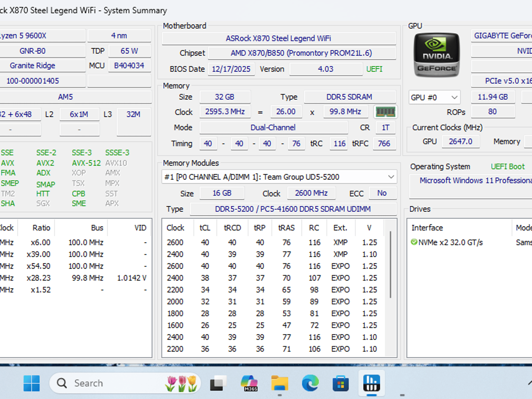Click memory size 32 GB value
The height and width of the screenshot is (399, 532).
[x=225, y=97]
